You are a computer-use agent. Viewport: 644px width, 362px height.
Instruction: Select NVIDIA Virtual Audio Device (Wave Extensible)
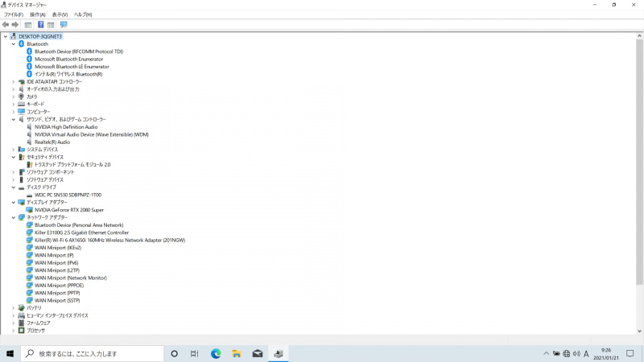(x=92, y=134)
